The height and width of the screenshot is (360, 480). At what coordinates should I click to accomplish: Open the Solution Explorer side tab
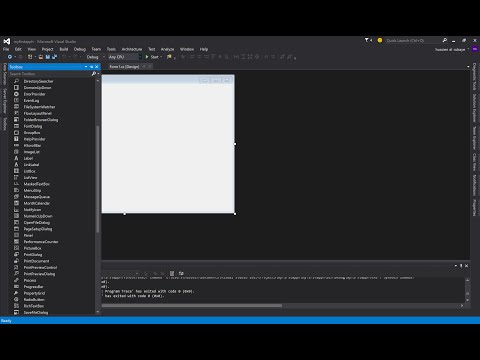point(475,108)
